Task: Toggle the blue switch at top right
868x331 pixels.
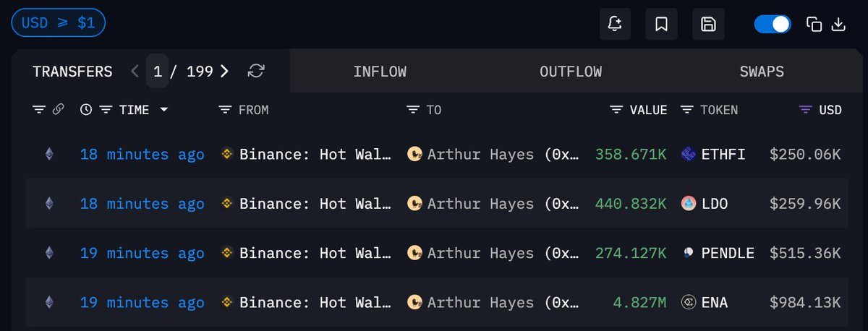Action: [773, 25]
